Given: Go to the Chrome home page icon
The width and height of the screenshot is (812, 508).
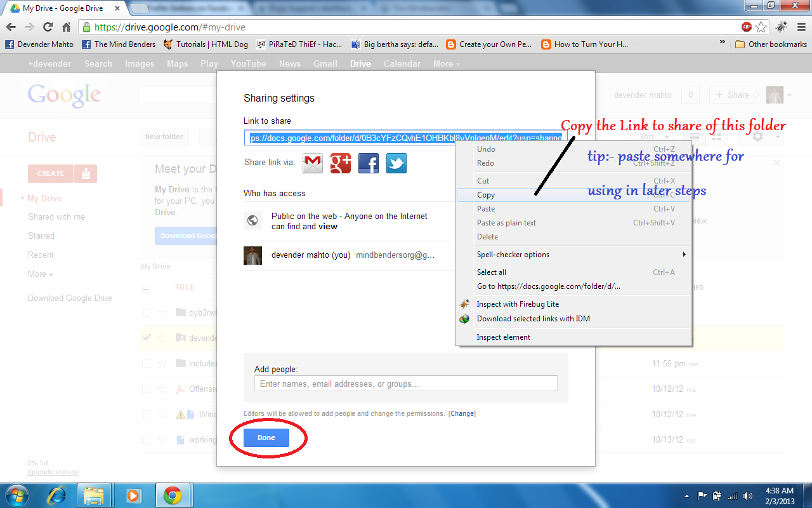Looking at the screenshot, I should point(66,27).
